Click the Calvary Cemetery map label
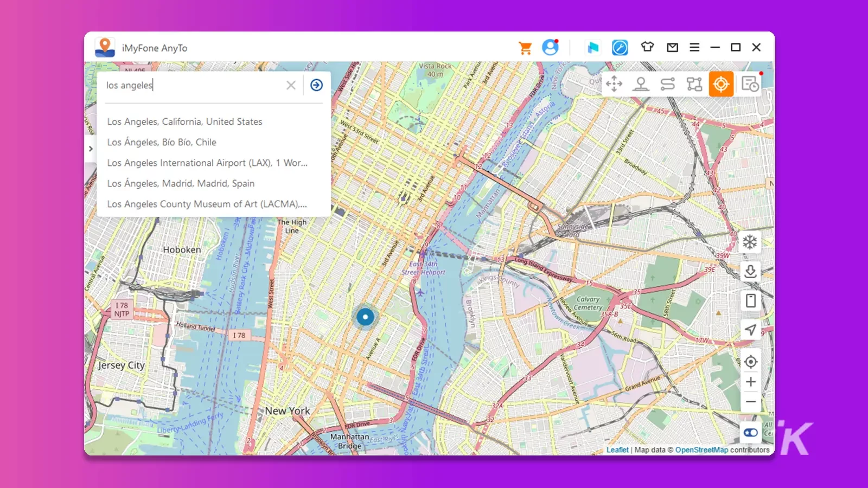This screenshot has height=488, width=868. [x=588, y=303]
